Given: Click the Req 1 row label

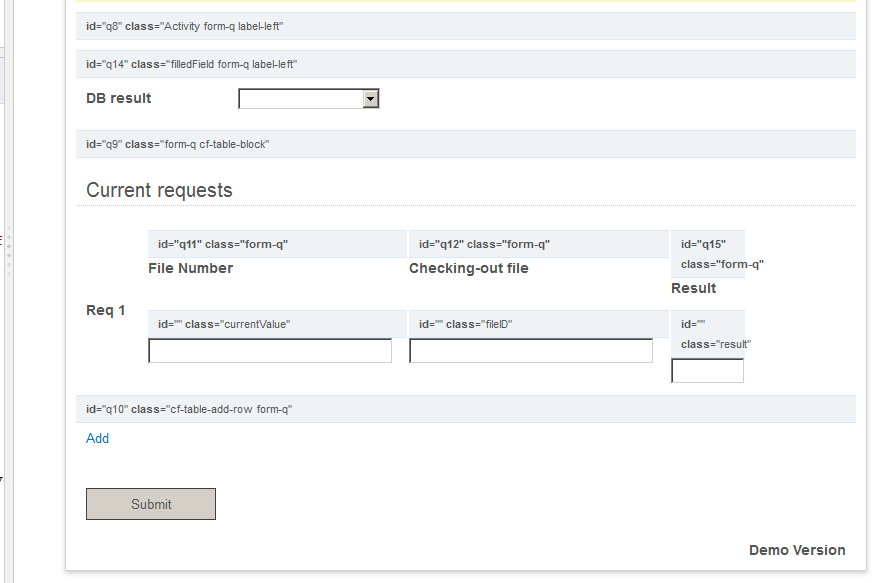Looking at the screenshot, I should (106, 310).
